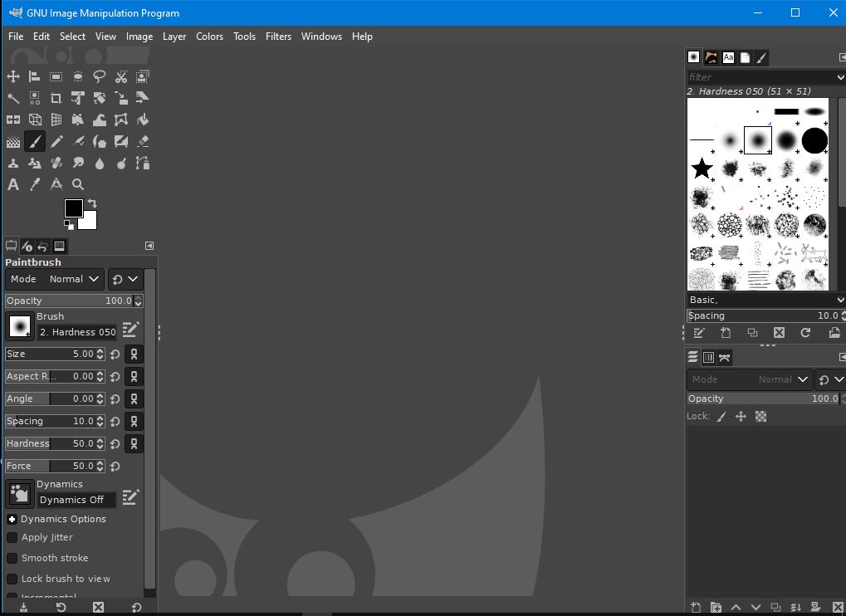Reset the Force value to default
The width and height of the screenshot is (846, 616).
click(x=115, y=466)
